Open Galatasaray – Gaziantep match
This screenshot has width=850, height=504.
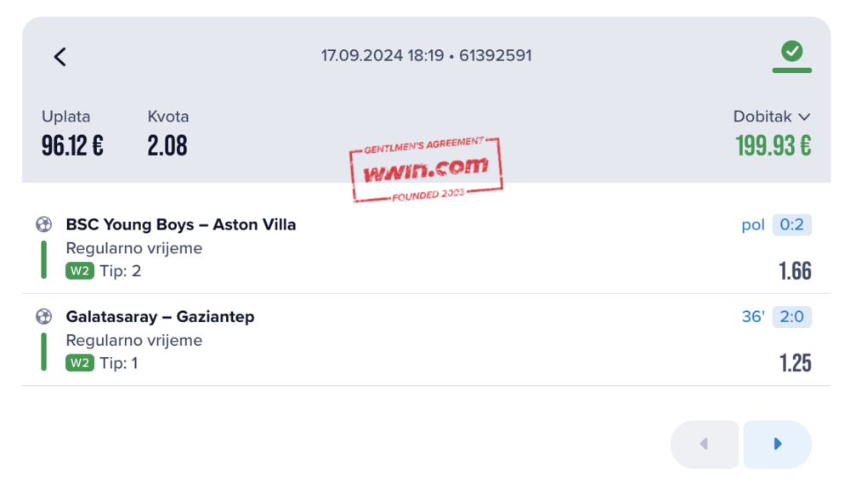160,317
